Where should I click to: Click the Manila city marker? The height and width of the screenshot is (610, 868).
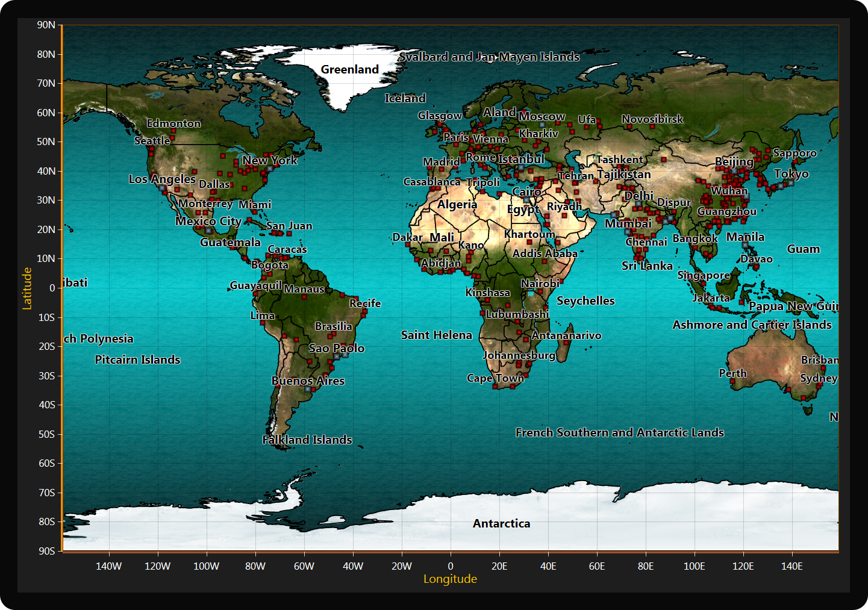pos(745,246)
